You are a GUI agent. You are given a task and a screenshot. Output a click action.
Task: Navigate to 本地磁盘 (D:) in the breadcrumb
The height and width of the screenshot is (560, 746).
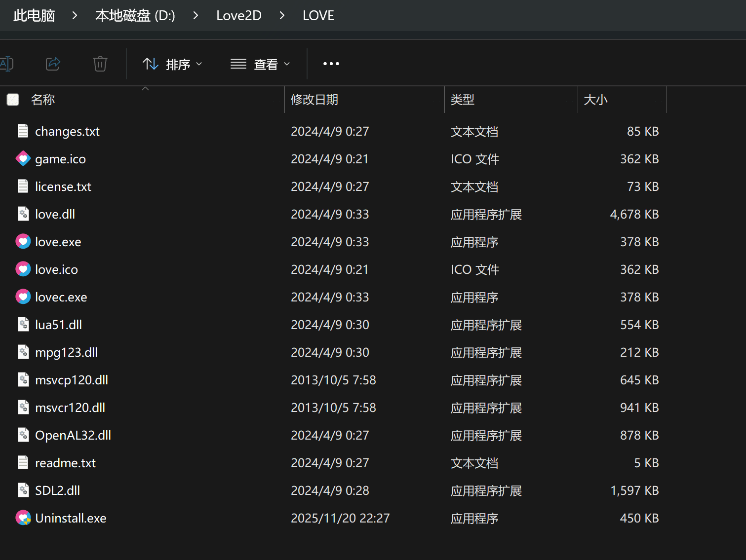135,16
